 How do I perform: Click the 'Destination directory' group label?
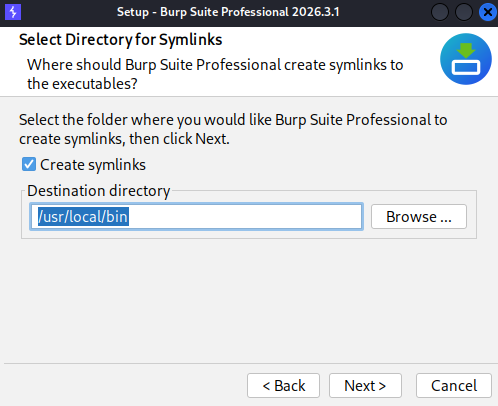(99, 191)
